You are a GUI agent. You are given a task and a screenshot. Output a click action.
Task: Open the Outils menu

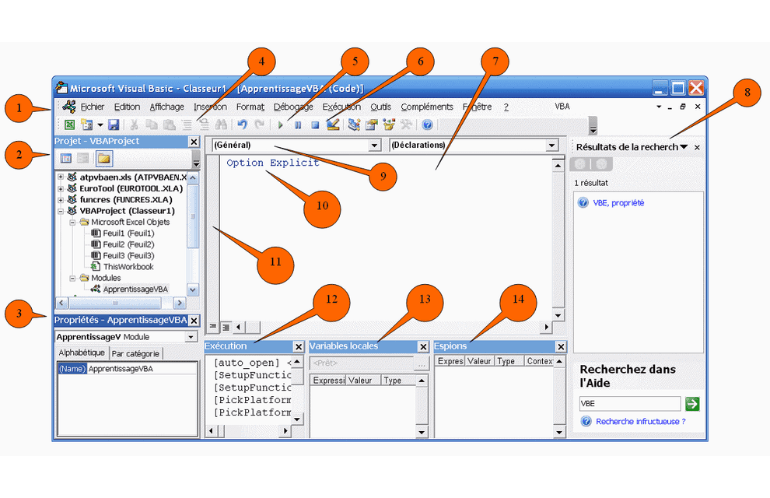[381, 107]
